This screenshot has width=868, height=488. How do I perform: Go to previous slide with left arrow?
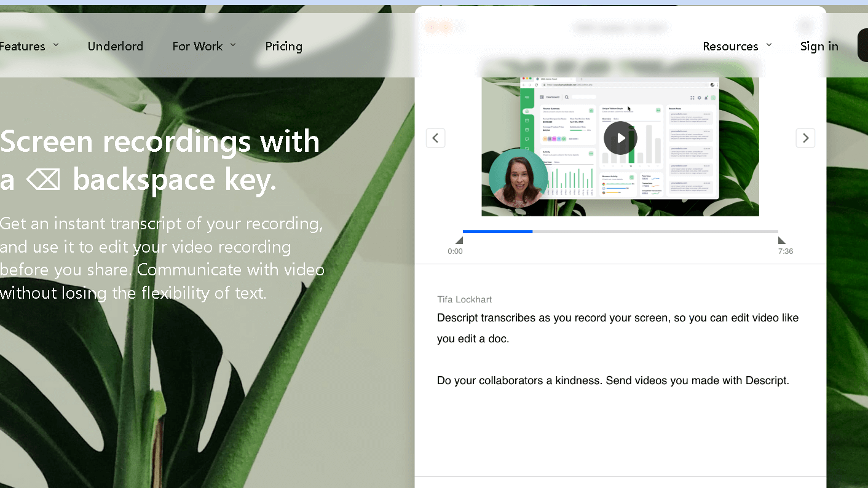click(x=435, y=138)
